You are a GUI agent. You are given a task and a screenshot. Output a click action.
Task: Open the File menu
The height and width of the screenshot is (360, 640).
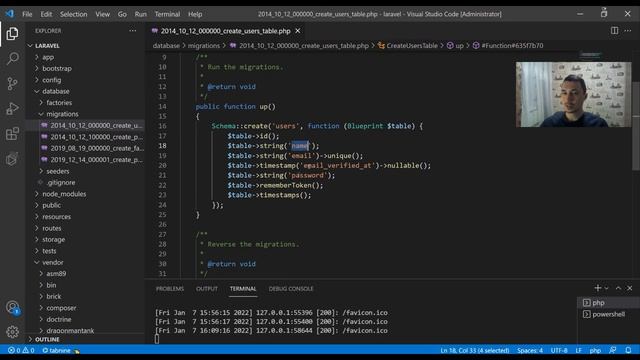click(27, 14)
